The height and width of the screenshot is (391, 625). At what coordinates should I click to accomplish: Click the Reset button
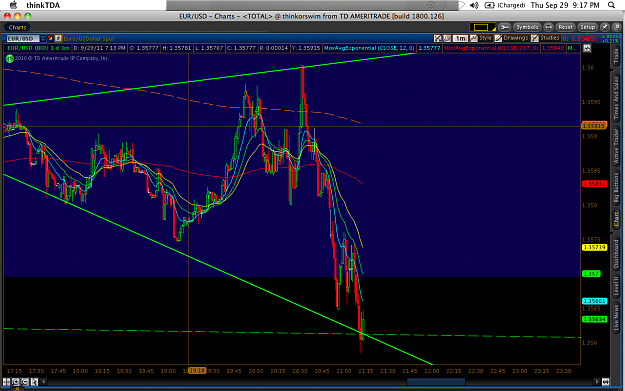(565, 27)
